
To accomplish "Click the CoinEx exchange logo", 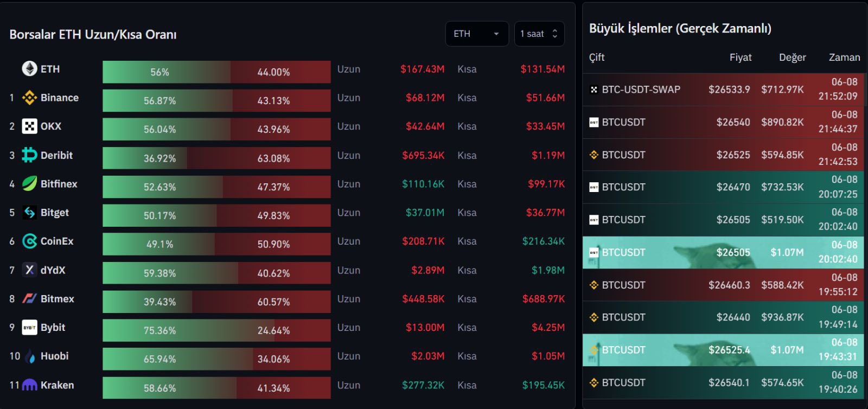I will point(29,241).
